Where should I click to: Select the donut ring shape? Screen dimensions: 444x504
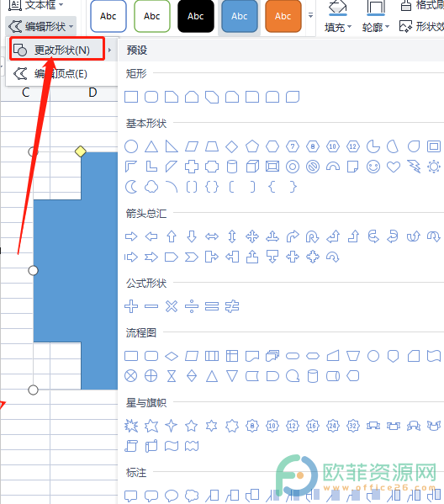tap(293, 167)
